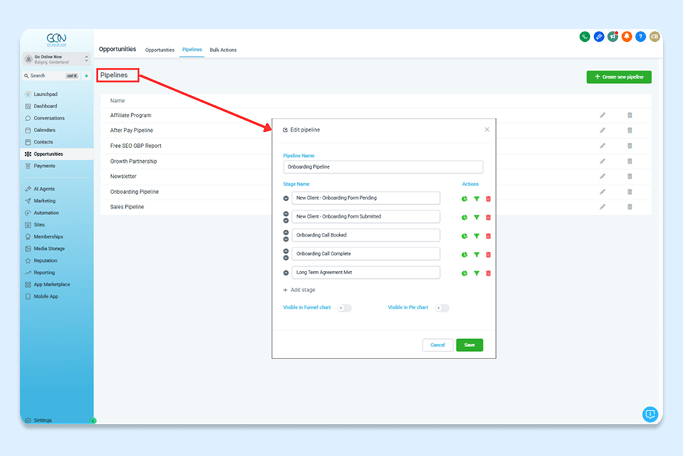683x456 pixels.
Task: Toggle Visible in Pie chart switch
Action: [x=441, y=308]
